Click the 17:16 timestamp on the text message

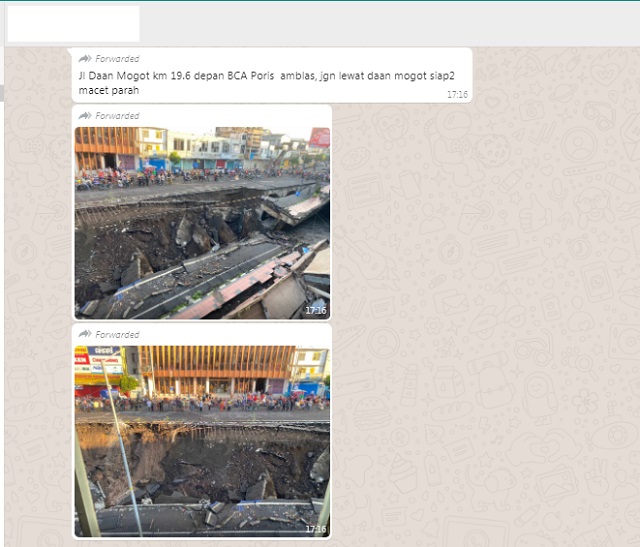click(x=456, y=94)
